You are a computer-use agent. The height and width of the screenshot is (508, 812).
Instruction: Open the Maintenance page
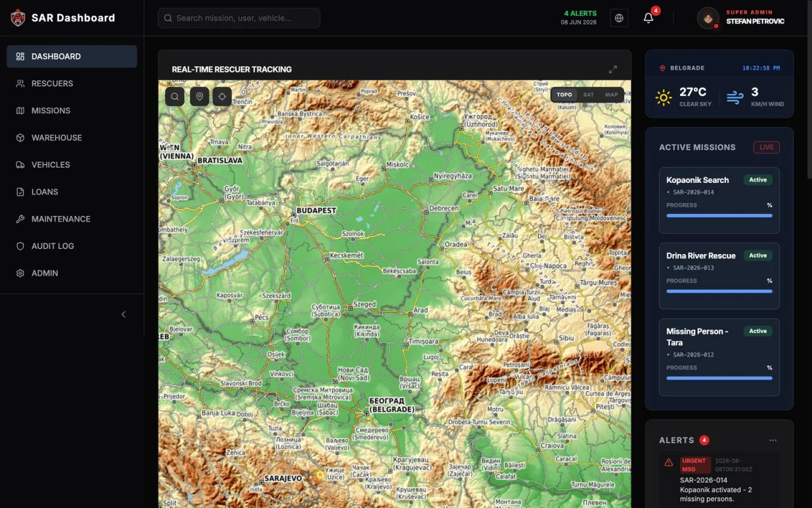(72, 219)
